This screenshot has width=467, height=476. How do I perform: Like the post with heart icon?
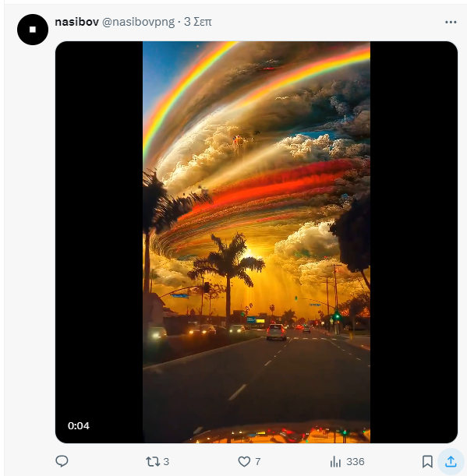[244, 461]
